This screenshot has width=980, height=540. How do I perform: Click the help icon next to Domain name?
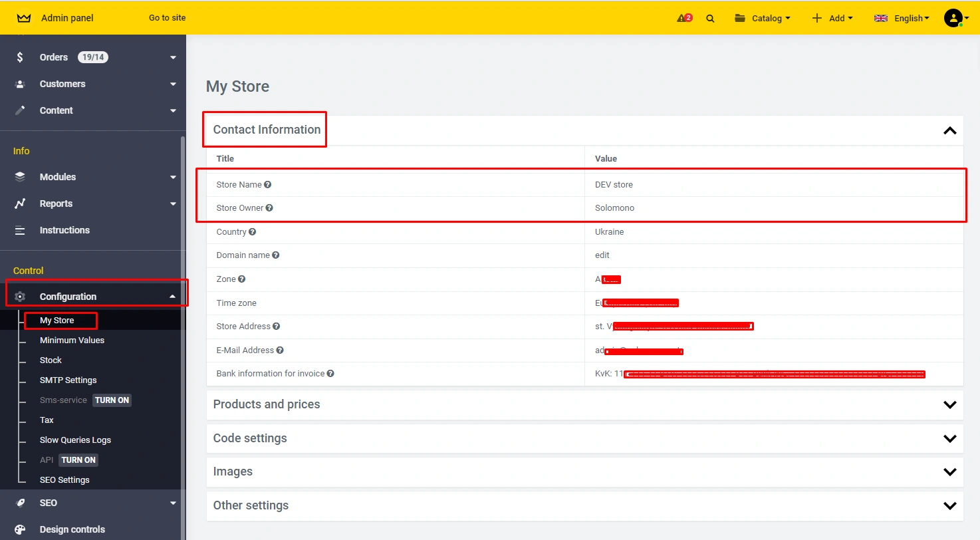tap(276, 255)
